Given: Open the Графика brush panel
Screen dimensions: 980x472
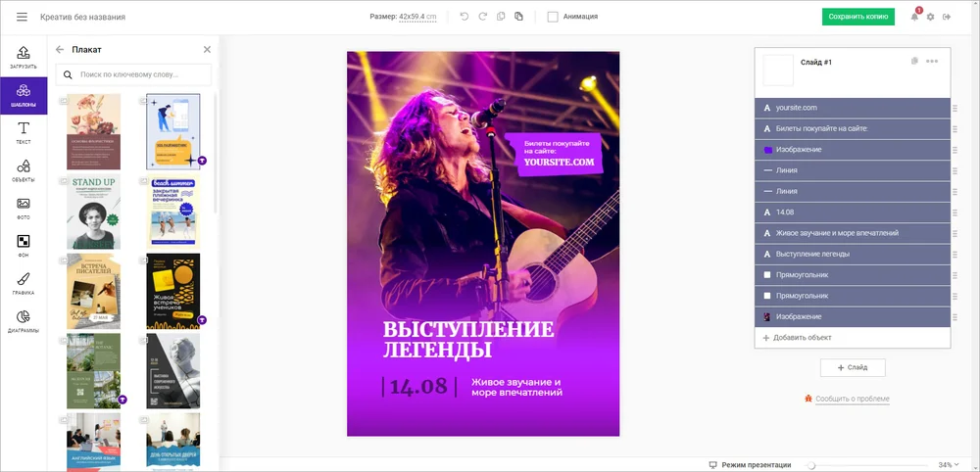Looking at the screenshot, I should point(24,283).
